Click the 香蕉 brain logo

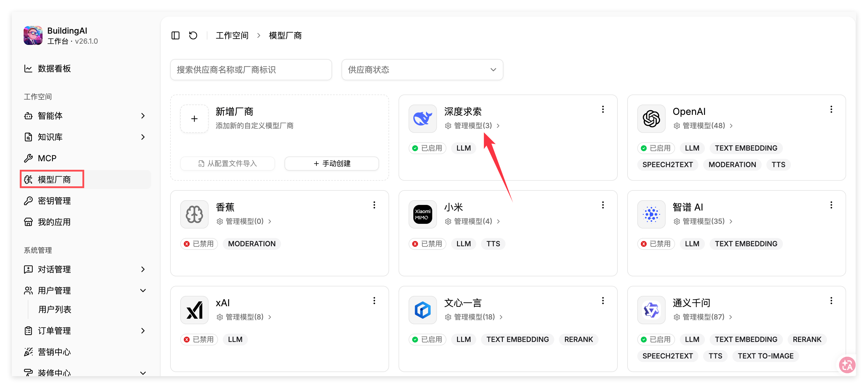(194, 214)
